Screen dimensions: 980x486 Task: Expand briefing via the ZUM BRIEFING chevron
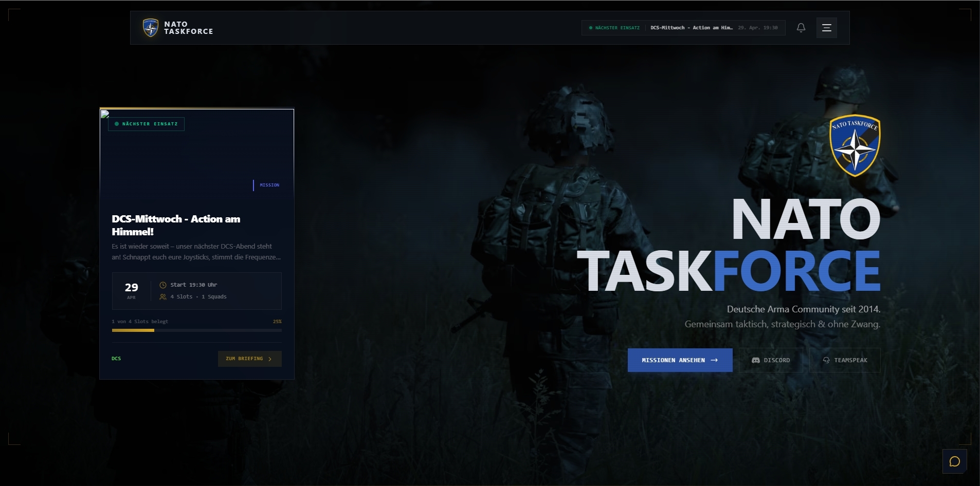pyautogui.click(x=269, y=359)
